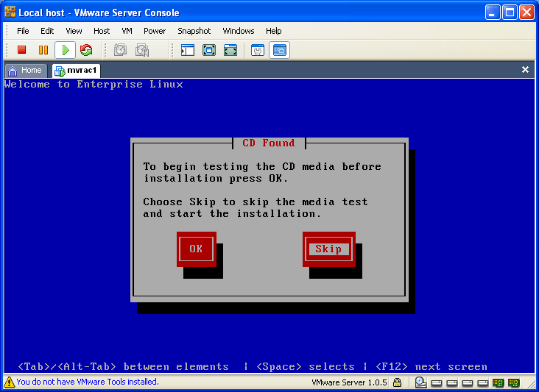Toggle Quick Switch mode icon
Image resolution: width=539 pixels, height=392 pixels.
coord(230,50)
